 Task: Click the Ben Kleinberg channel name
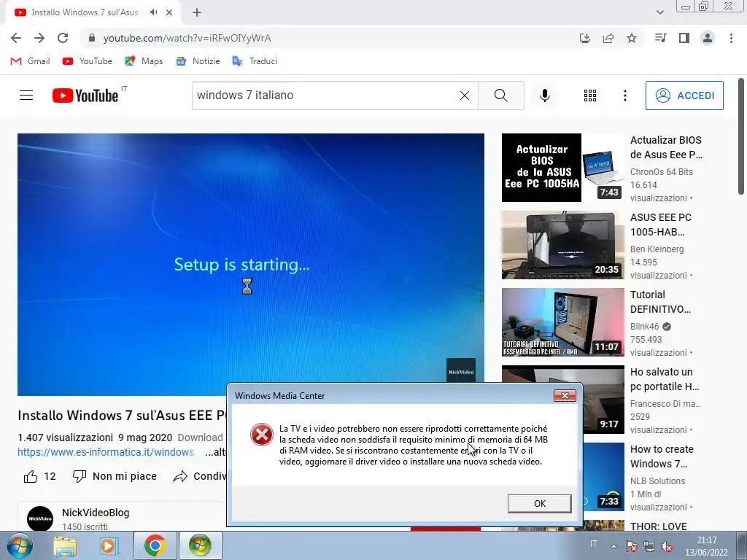(657, 249)
